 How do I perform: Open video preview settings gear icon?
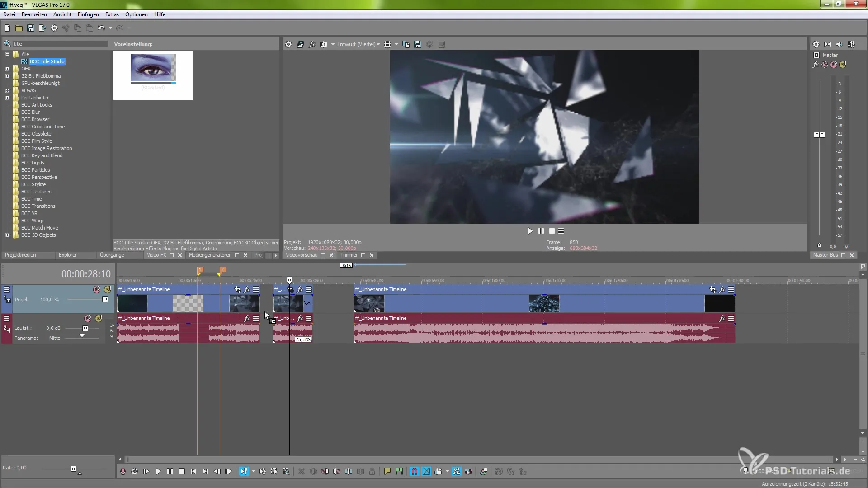pos(288,44)
